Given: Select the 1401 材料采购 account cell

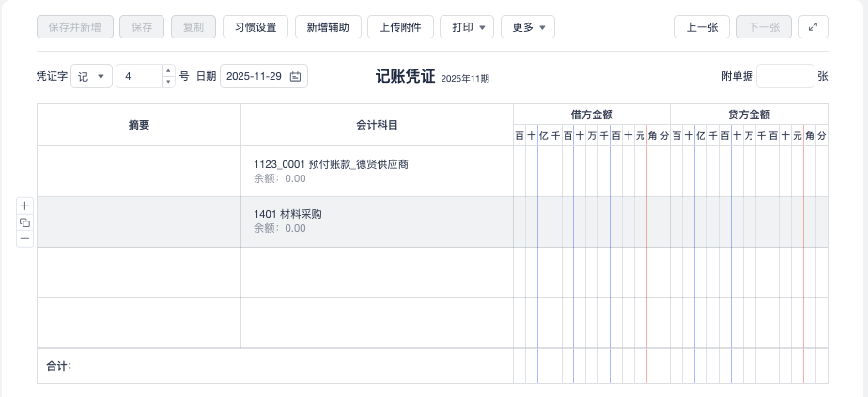Looking at the screenshot, I should pos(376,221).
